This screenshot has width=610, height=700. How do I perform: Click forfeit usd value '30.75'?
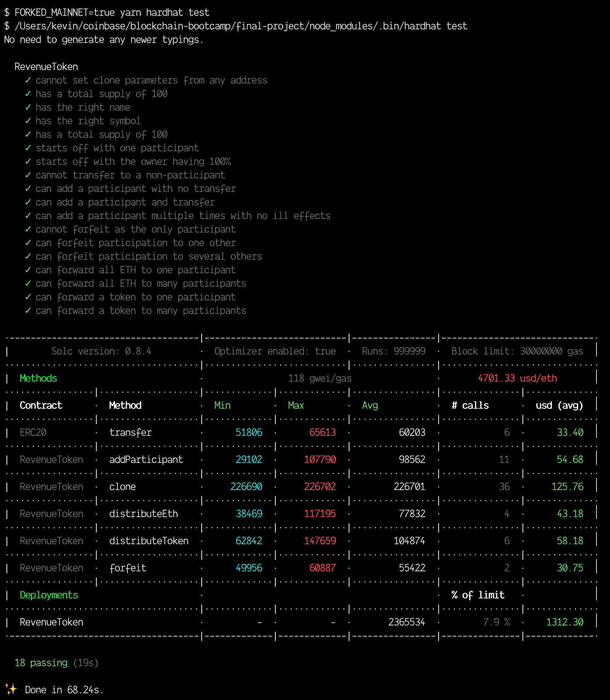coord(570,568)
